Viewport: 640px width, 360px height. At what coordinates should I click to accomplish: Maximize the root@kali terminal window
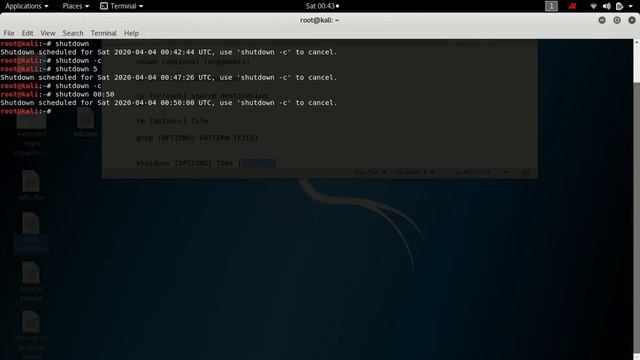click(x=617, y=20)
